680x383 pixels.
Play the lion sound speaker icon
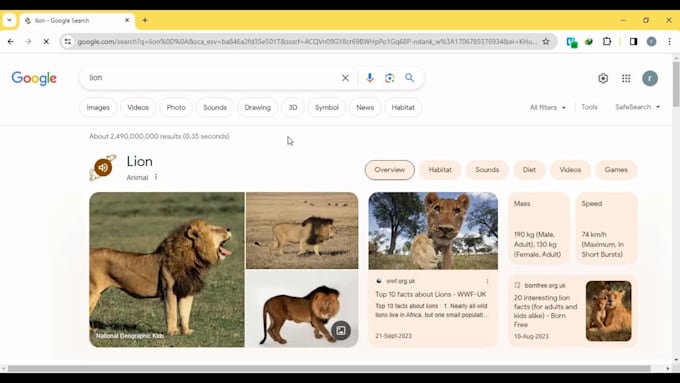(x=103, y=167)
